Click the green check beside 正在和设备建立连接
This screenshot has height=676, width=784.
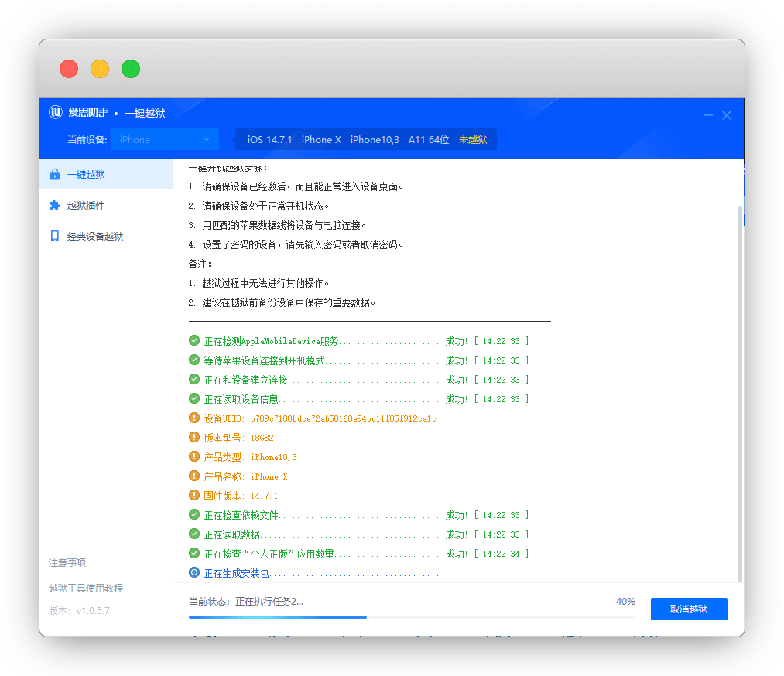pos(194,379)
